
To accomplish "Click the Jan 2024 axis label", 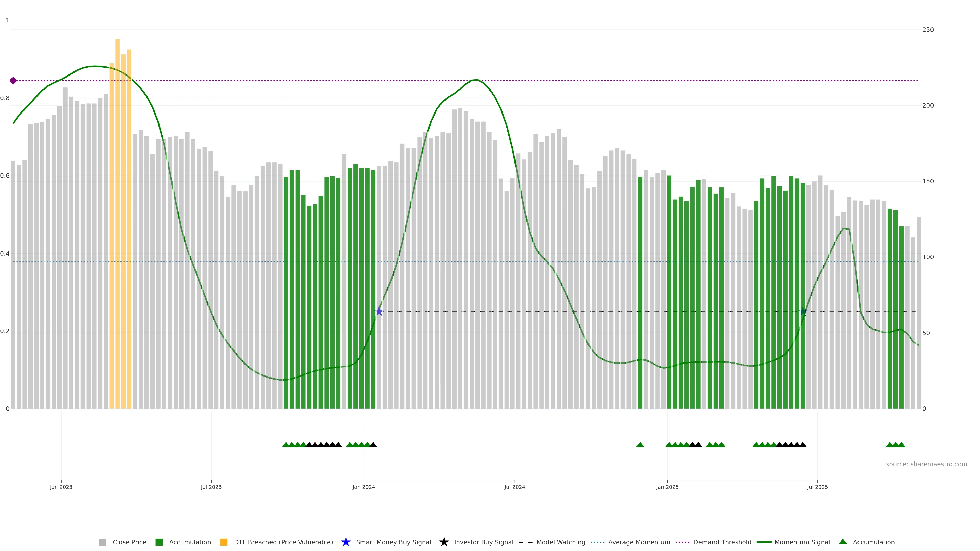I will pos(364,487).
